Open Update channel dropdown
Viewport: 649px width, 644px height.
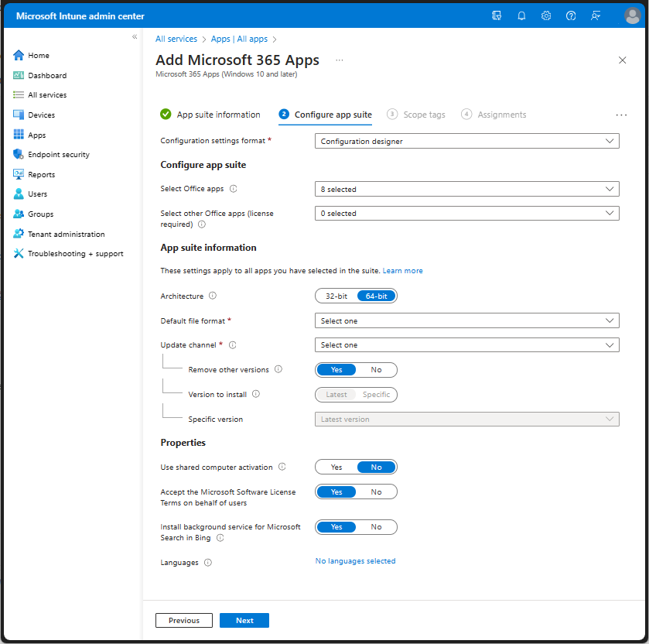coord(467,345)
